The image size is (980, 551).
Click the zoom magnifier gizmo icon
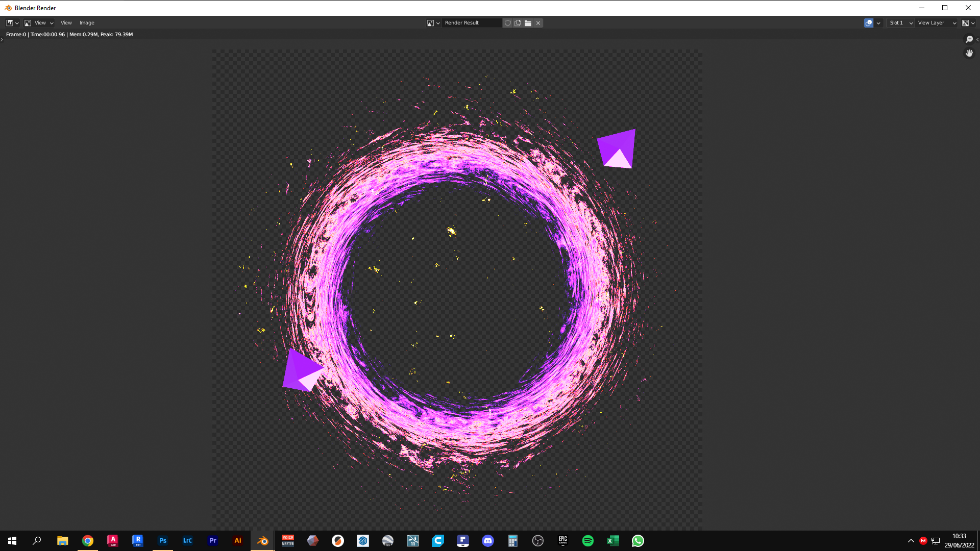(x=969, y=39)
